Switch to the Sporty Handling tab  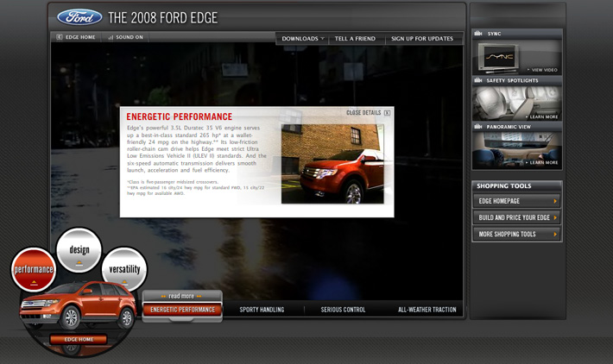point(262,310)
